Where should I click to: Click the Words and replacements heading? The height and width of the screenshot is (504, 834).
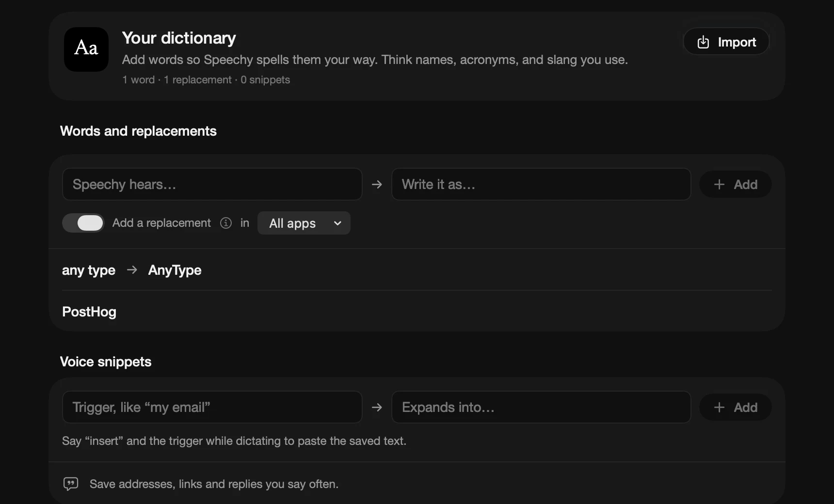click(138, 131)
